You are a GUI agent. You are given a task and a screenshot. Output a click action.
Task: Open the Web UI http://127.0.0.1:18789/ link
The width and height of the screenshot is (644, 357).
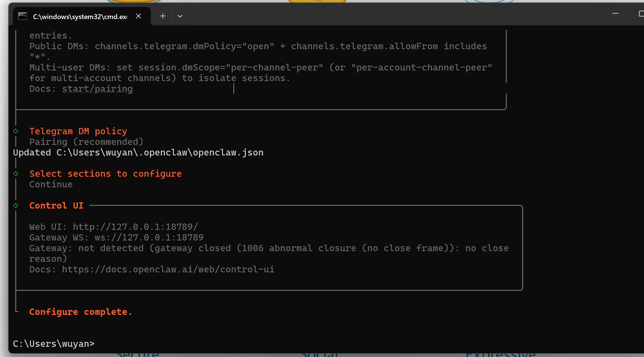tap(135, 227)
